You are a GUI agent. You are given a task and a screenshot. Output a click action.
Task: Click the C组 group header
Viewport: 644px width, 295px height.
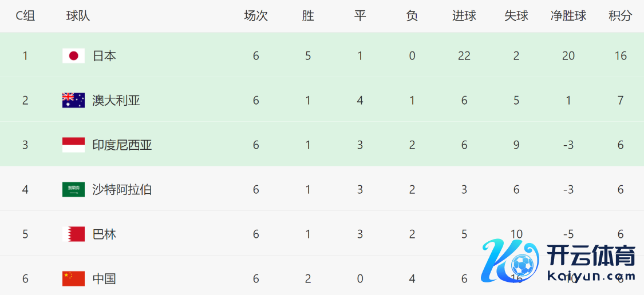(25, 16)
